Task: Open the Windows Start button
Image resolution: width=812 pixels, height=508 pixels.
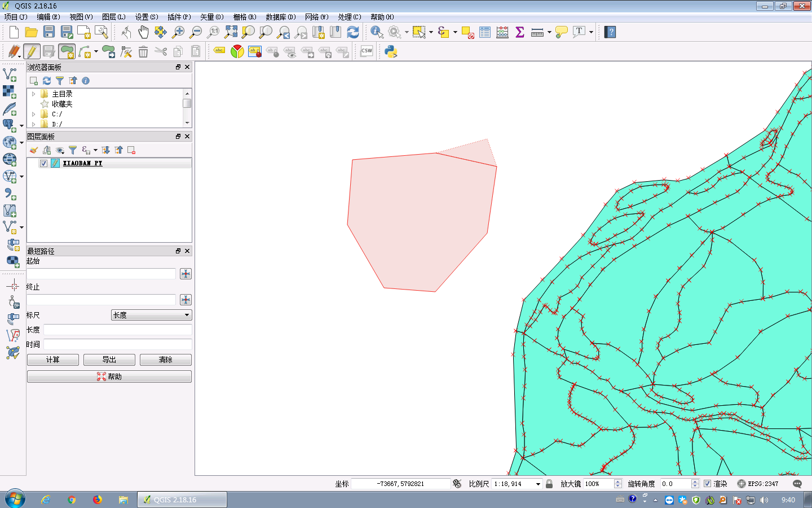Action: point(15,500)
